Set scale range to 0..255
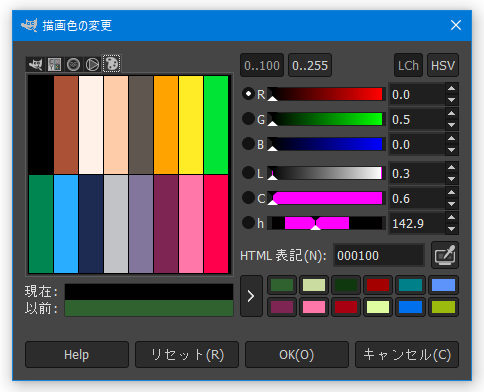The image size is (484, 392). pyautogui.click(x=310, y=65)
